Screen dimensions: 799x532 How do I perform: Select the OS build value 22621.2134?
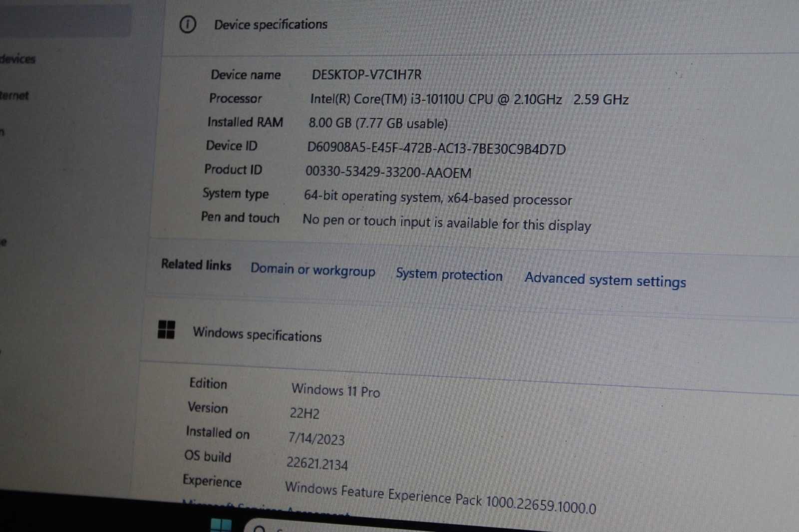[x=317, y=463]
